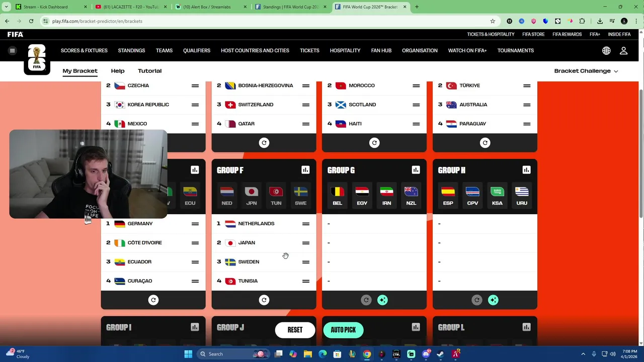The width and height of the screenshot is (644, 362).
Task: Open Tickets & Hospitality link
Action: (x=491, y=34)
